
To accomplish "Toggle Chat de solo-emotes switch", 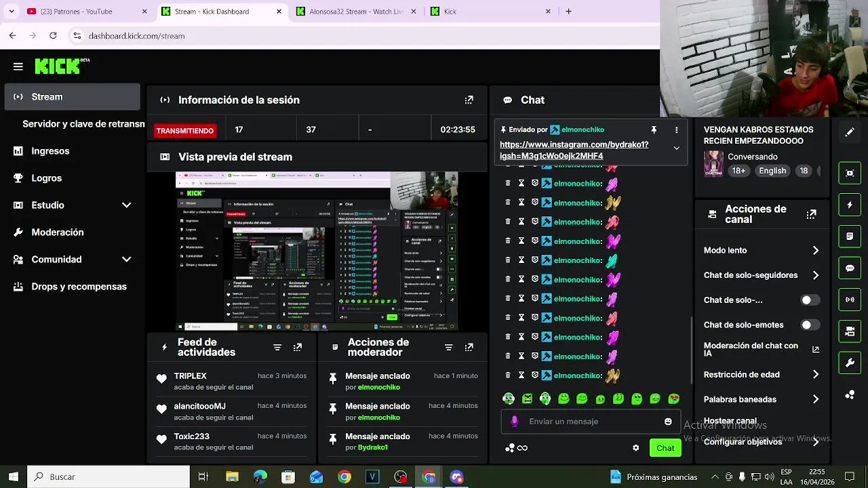I will [809, 325].
